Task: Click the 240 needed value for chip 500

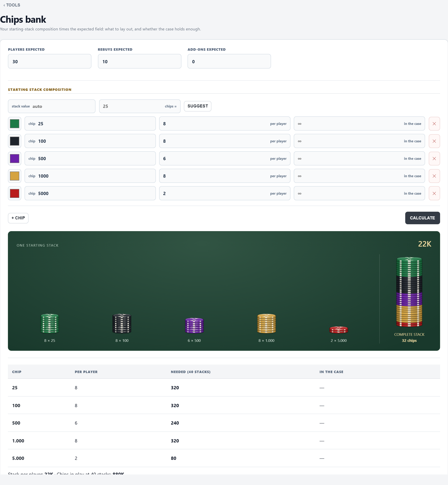Action: coord(175,423)
